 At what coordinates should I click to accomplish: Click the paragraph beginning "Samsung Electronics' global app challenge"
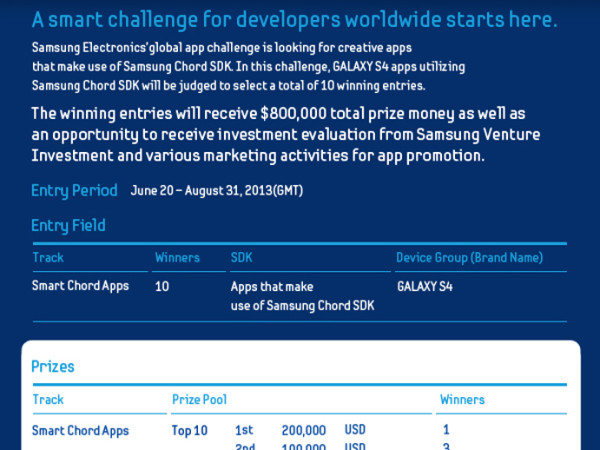tap(249, 67)
